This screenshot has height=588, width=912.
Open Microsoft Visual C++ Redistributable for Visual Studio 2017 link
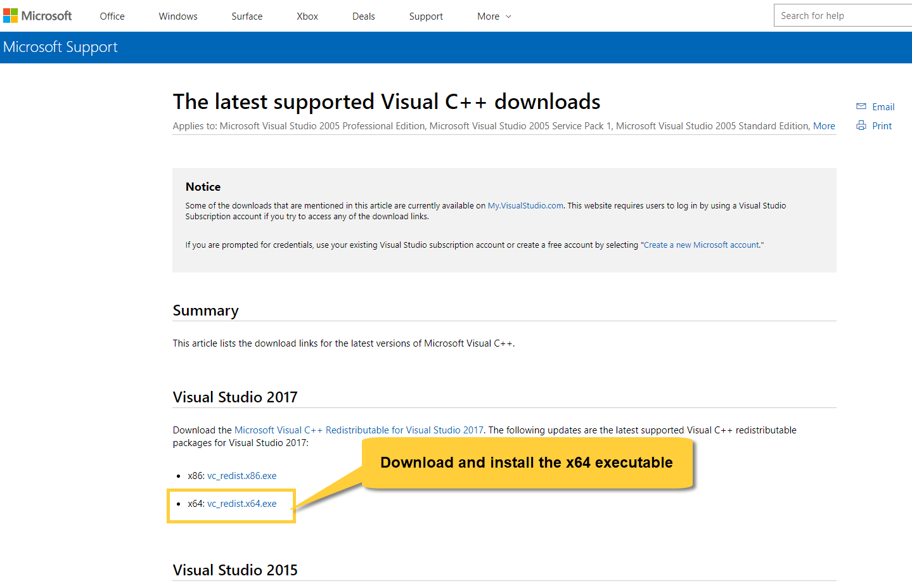(359, 430)
